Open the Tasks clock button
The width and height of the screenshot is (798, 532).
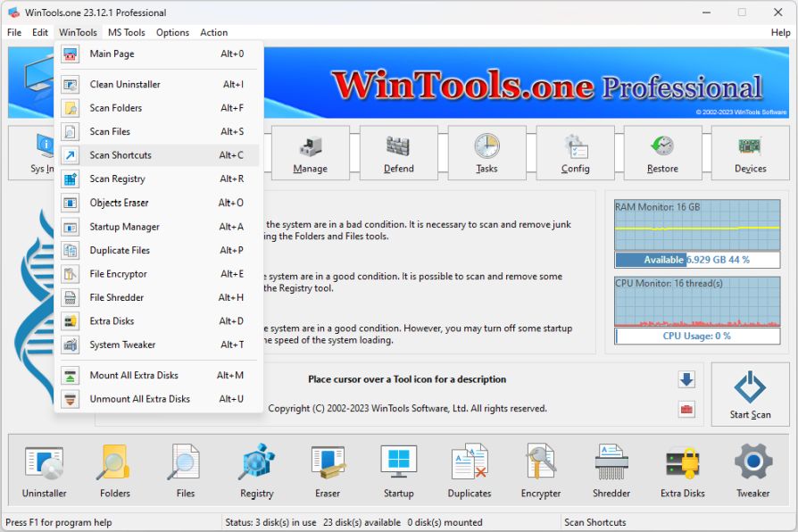(x=486, y=154)
